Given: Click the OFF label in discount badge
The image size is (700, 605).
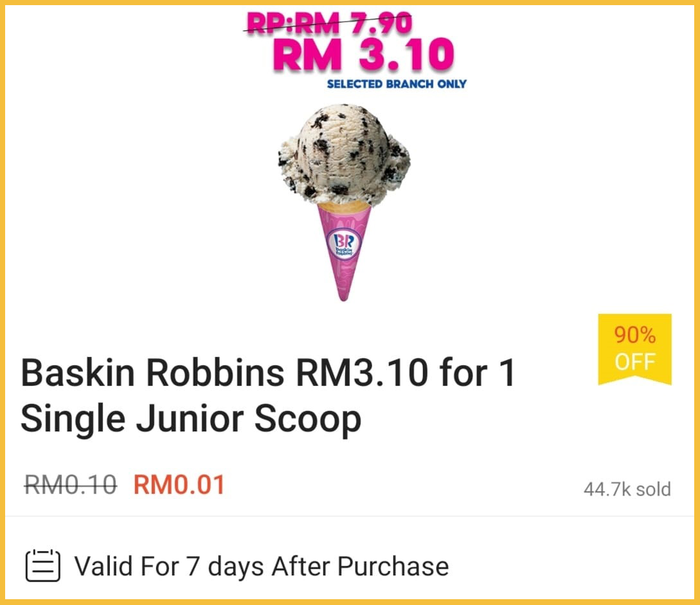Looking at the screenshot, I should point(635,362).
